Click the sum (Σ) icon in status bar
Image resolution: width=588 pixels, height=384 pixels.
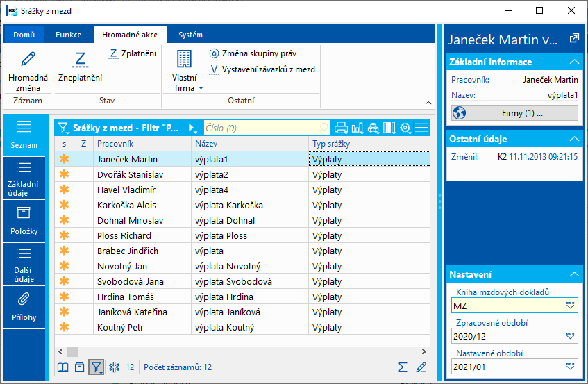point(403,367)
